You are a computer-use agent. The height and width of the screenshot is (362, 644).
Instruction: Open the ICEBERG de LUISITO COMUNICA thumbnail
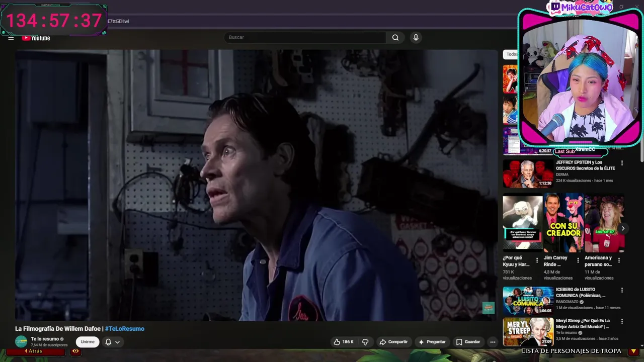(528, 300)
